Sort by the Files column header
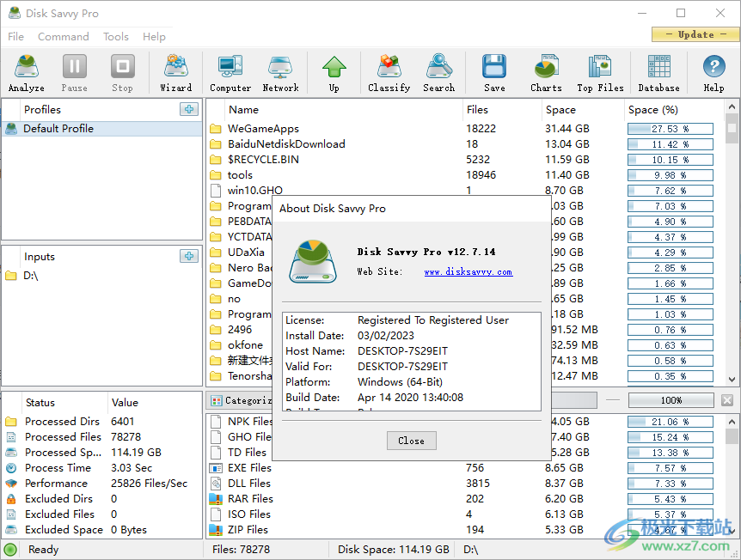This screenshot has height=560, width=741. pyautogui.click(x=502, y=110)
